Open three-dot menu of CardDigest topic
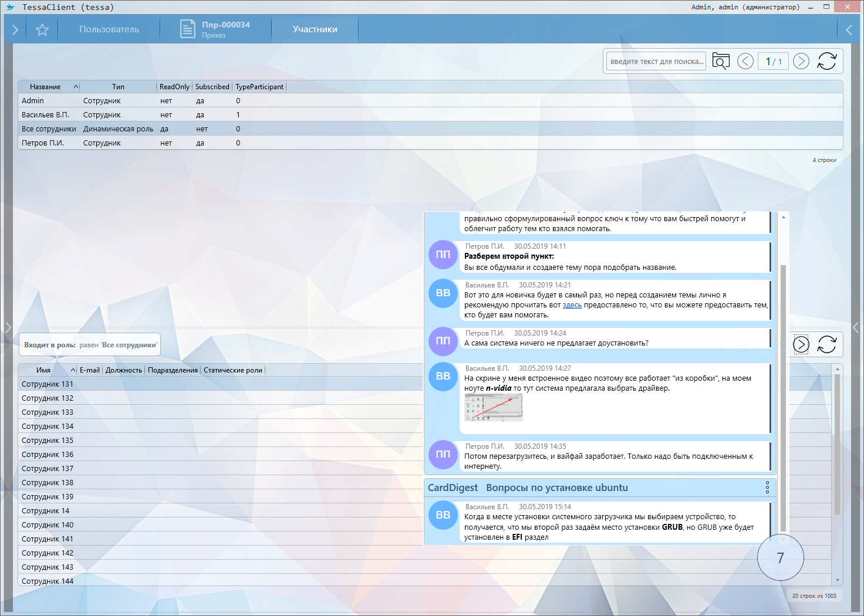The image size is (864, 616). click(x=767, y=488)
